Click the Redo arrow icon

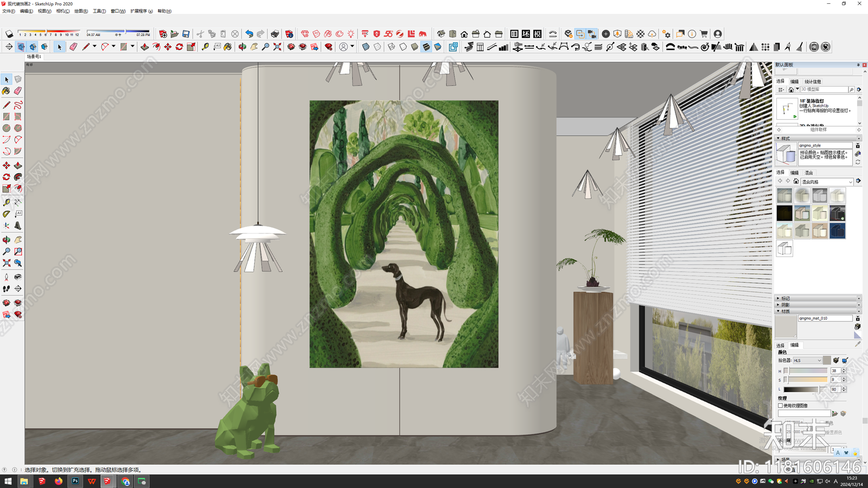[x=260, y=34]
